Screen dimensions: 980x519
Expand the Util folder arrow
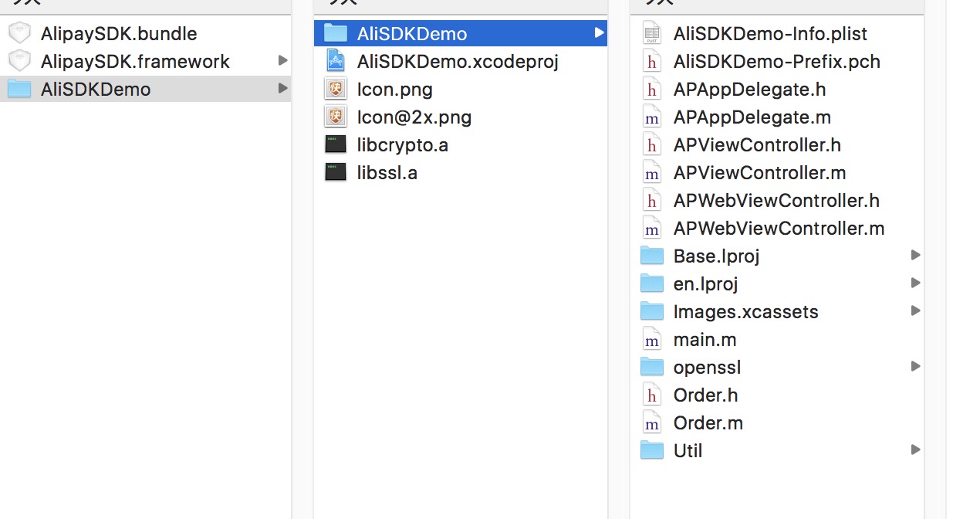point(916,449)
